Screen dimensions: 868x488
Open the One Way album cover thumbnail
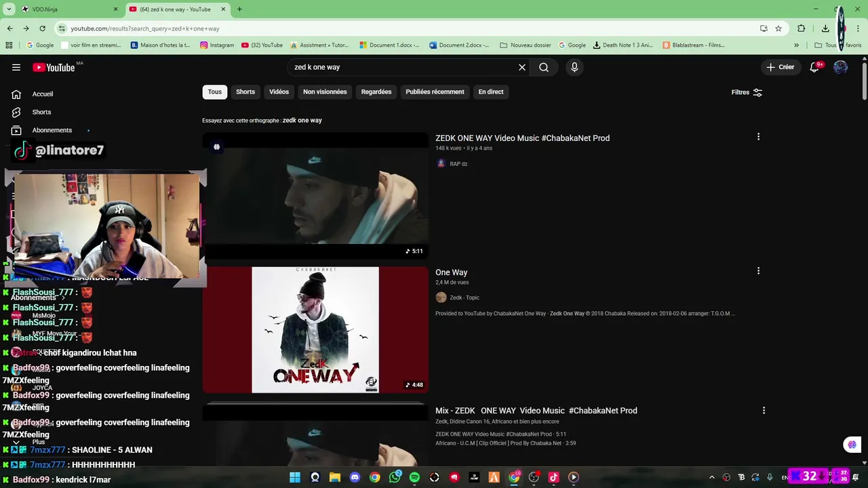click(315, 329)
